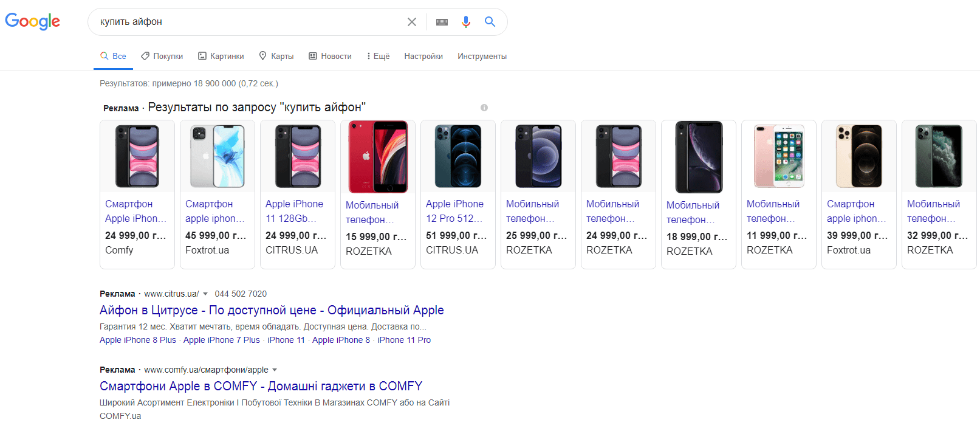Open the Покупки shopping tab

point(162,56)
